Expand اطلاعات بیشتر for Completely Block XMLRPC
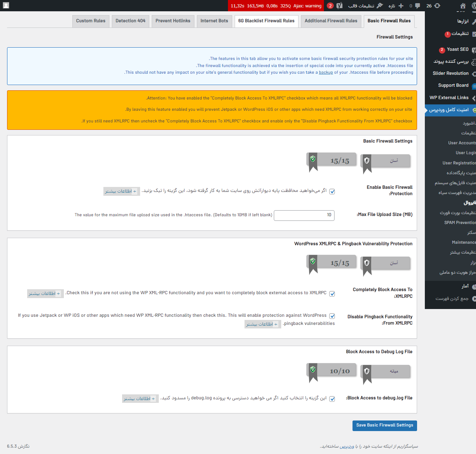 click(x=45, y=293)
